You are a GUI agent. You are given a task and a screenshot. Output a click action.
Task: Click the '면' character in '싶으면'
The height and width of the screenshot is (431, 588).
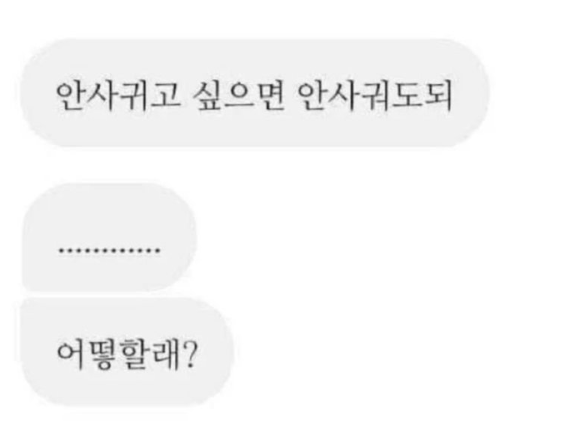click(x=270, y=95)
